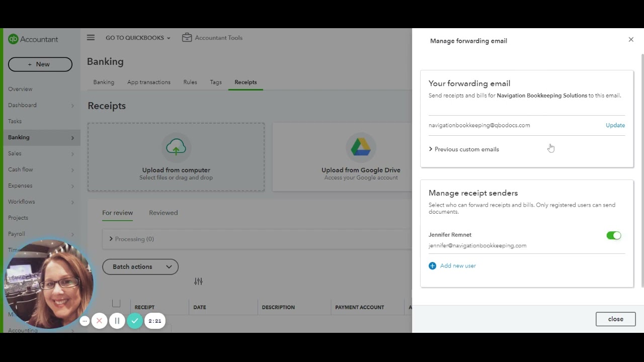Click the PAYMENT ACCOUNT column header
Viewport: 644px width, 362px height.
click(360, 307)
